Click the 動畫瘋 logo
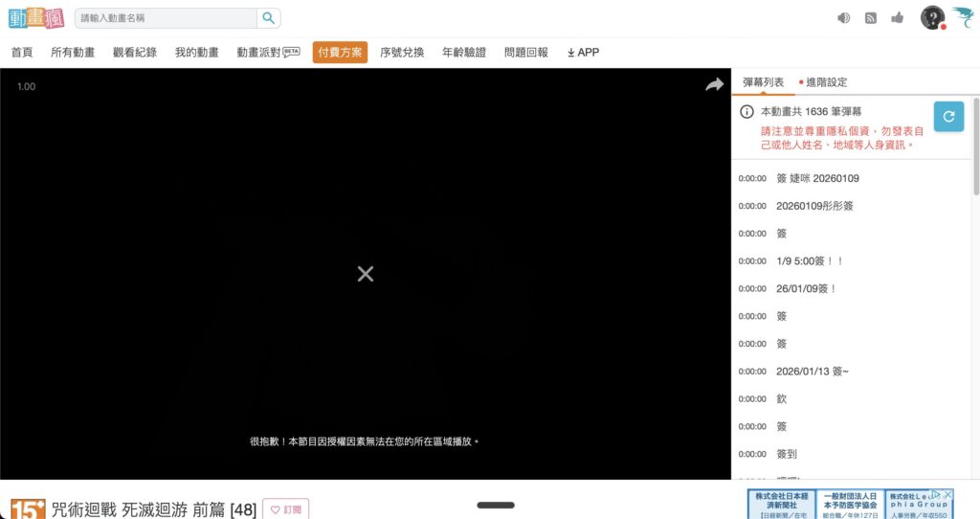Screen dimensions: 980x519 tap(37, 17)
